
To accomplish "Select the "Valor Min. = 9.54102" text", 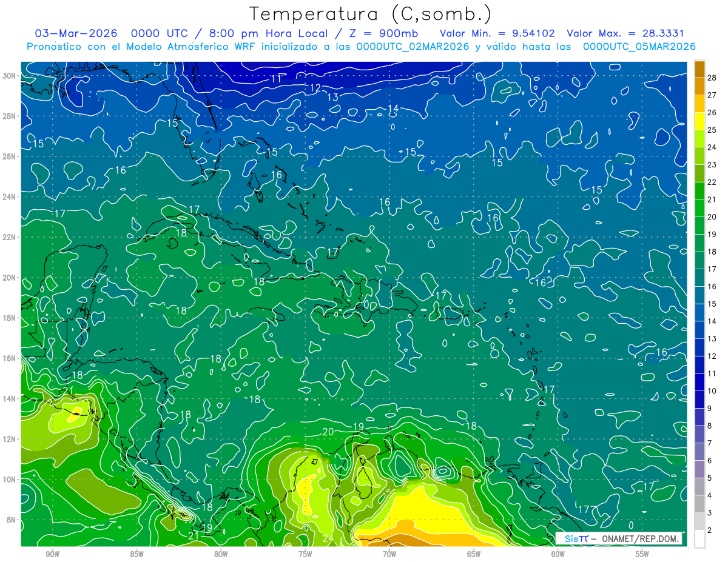I will (x=497, y=33).
